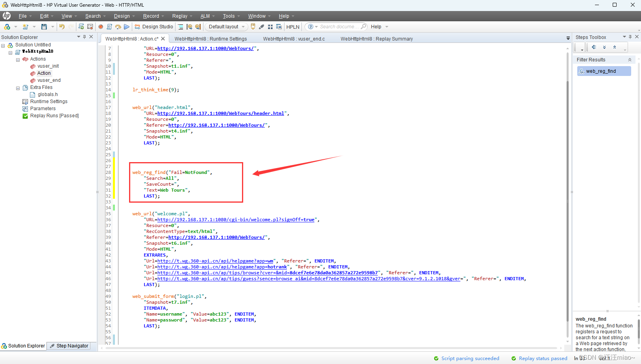The width and height of the screenshot is (641, 364).
Task: Click the back arrow in Steps Toolbox
Action: [x=594, y=47]
